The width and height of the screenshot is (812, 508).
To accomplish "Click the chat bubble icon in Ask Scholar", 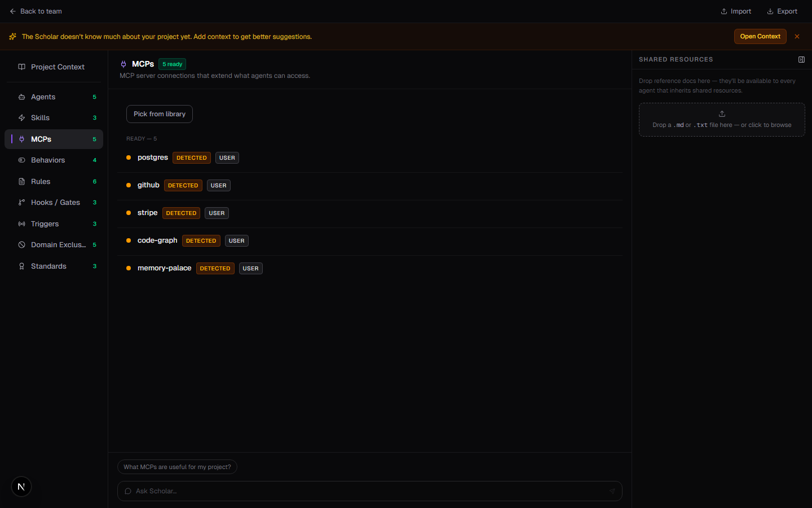I will [x=128, y=491].
